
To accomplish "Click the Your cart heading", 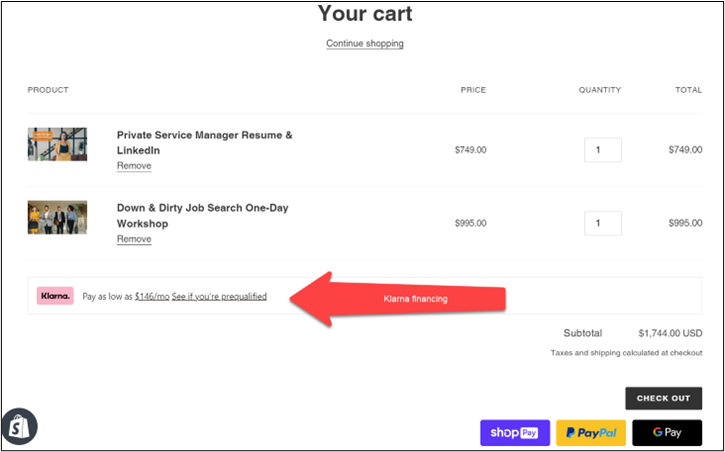I will [x=364, y=14].
